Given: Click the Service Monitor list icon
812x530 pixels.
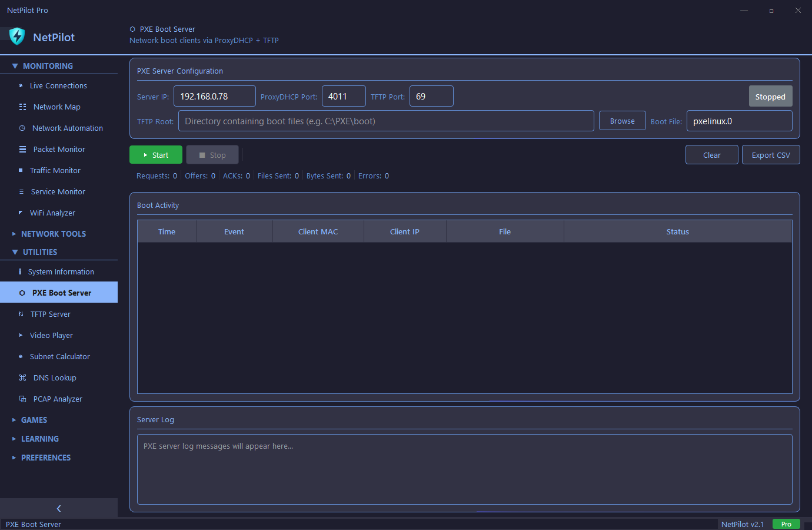Looking at the screenshot, I should (x=22, y=192).
